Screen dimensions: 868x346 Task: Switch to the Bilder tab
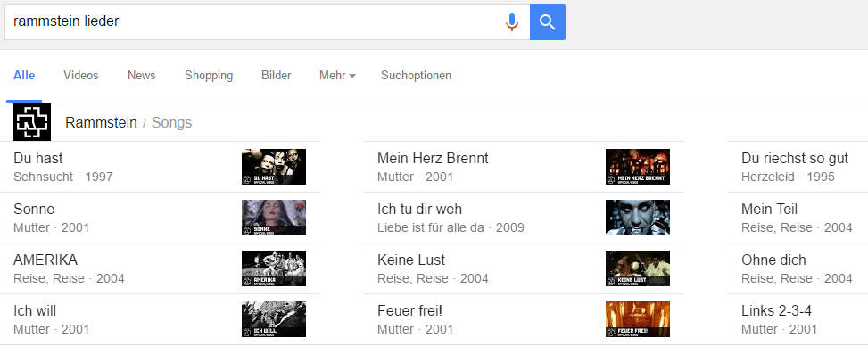(x=277, y=75)
